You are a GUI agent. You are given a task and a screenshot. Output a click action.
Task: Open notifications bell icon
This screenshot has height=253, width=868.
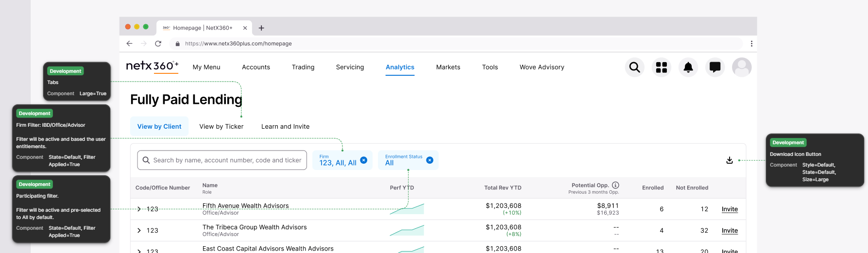[688, 67]
